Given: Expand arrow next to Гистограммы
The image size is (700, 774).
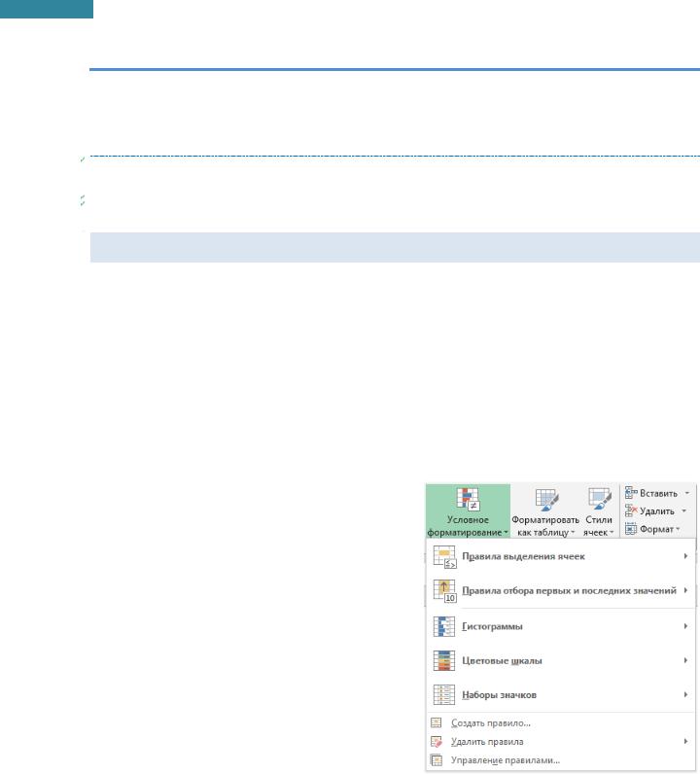Looking at the screenshot, I should coord(685,626).
